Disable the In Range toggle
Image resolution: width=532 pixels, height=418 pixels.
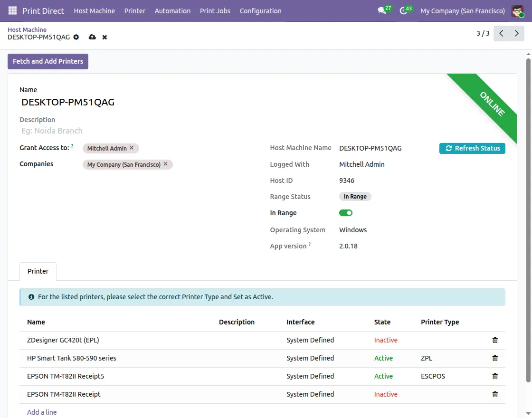[x=346, y=213]
